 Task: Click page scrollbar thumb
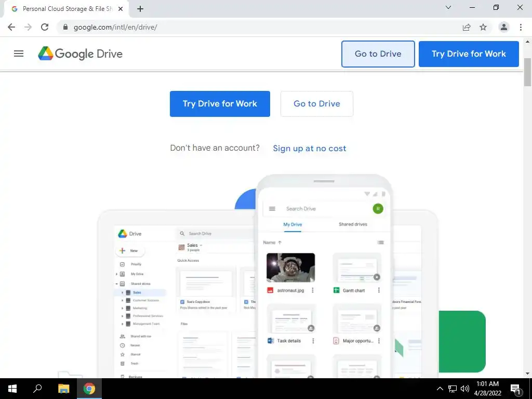(528, 72)
